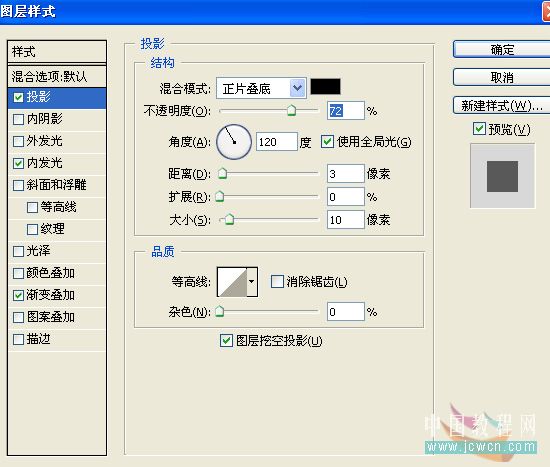Toggle the 使用全局光 checkbox

tap(327, 142)
